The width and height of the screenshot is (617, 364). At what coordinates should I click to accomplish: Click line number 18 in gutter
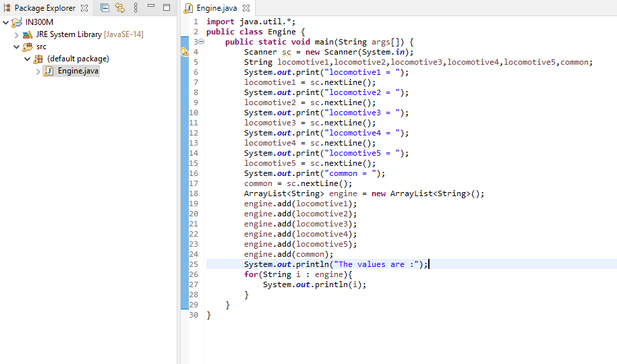point(194,193)
